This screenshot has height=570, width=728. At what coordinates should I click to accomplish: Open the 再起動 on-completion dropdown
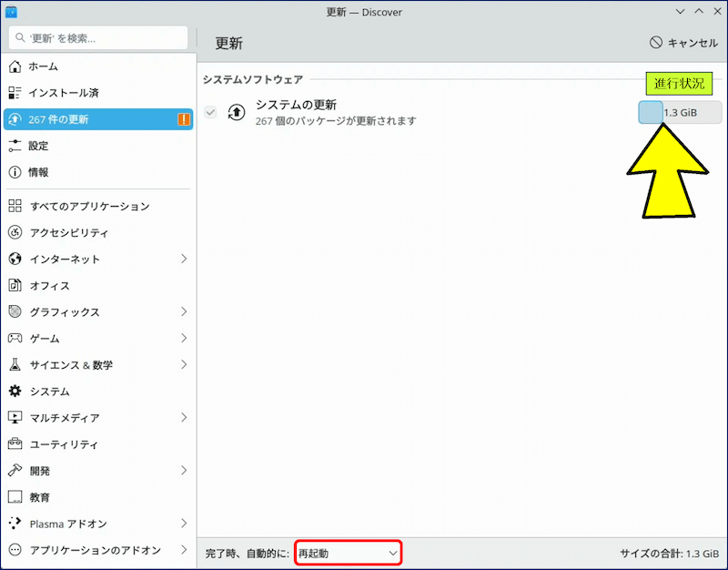(x=348, y=553)
